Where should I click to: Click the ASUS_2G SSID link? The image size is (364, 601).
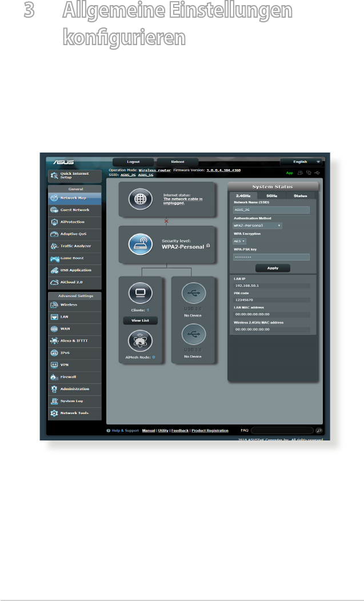pos(128,175)
